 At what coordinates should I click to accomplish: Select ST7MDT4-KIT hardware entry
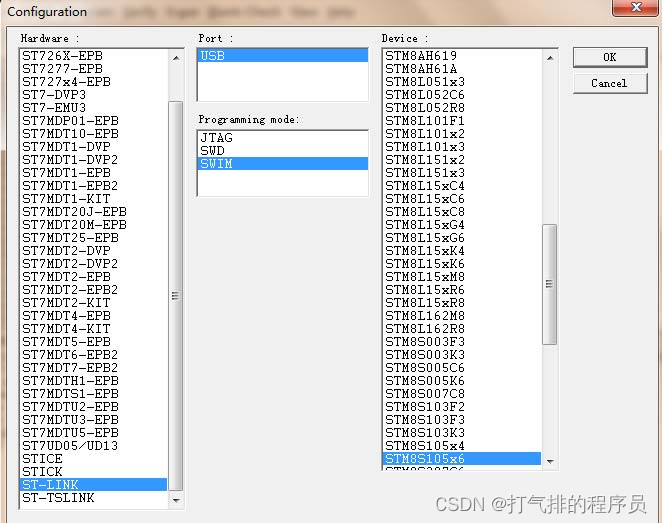94,328
